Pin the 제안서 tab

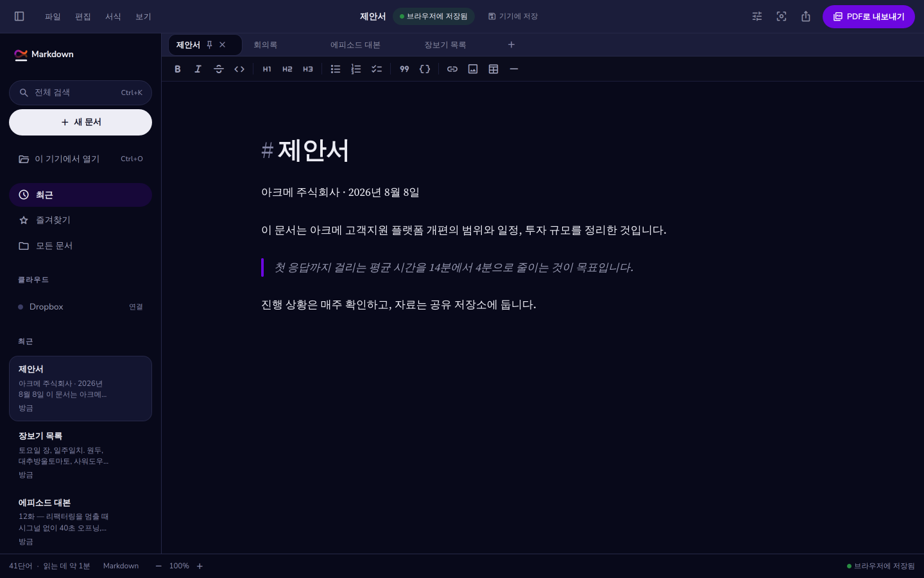209,44
